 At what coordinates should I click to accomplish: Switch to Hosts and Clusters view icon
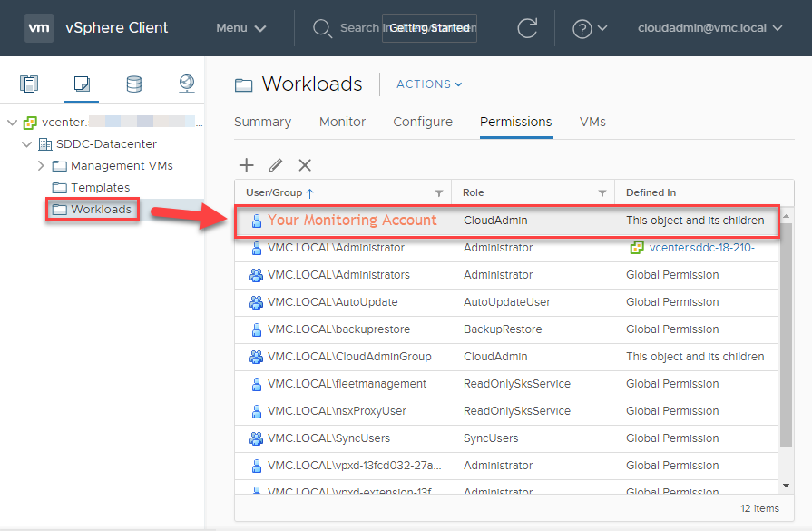(x=29, y=84)
